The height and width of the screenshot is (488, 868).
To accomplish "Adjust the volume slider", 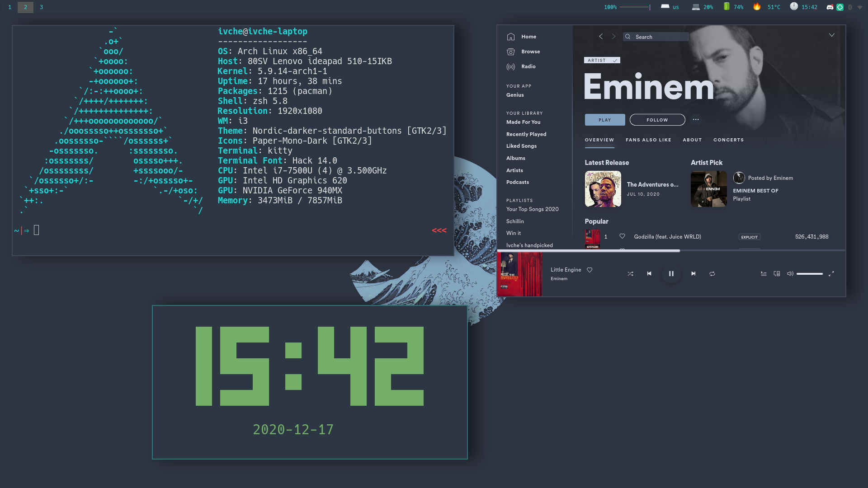I will [x=809, y=274].
